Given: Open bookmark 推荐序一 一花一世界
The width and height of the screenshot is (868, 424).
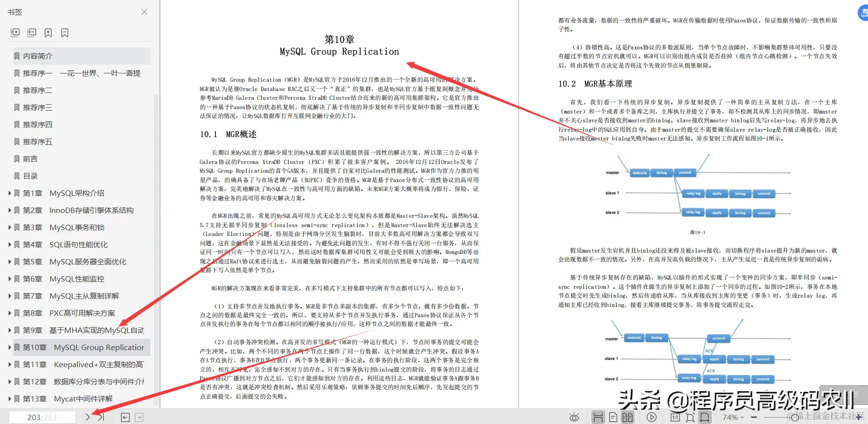Looking at the screenshot, I should coord(81,73).
